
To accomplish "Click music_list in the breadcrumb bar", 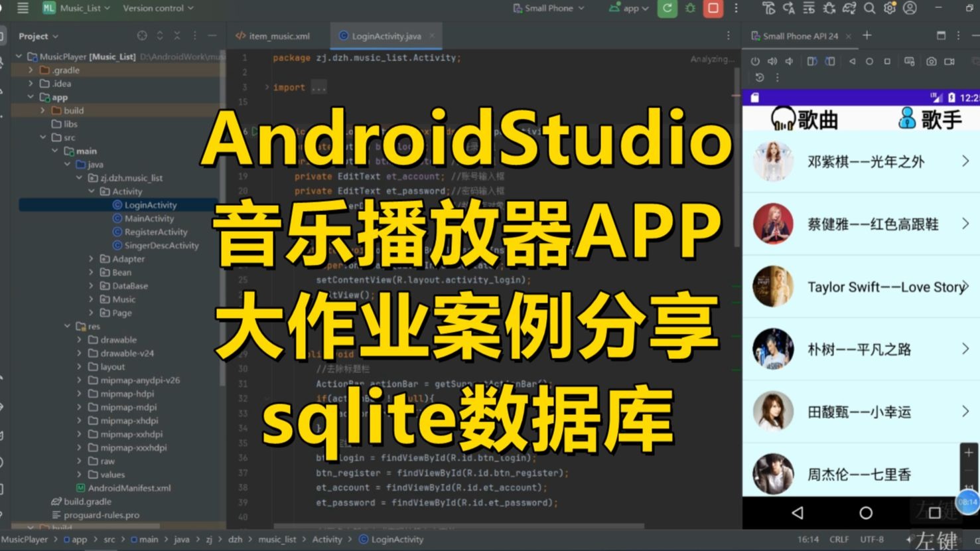I will tap(277, 539).
